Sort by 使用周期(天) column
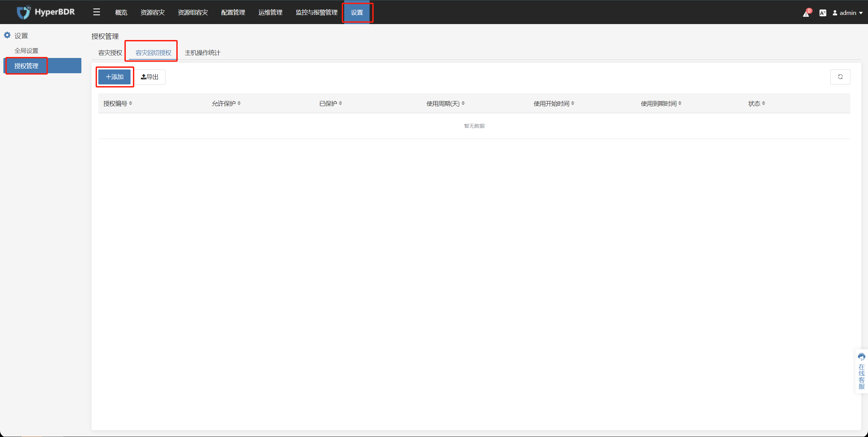The width and height of the screenshot is (868, 437). click(x=463, y=103)
